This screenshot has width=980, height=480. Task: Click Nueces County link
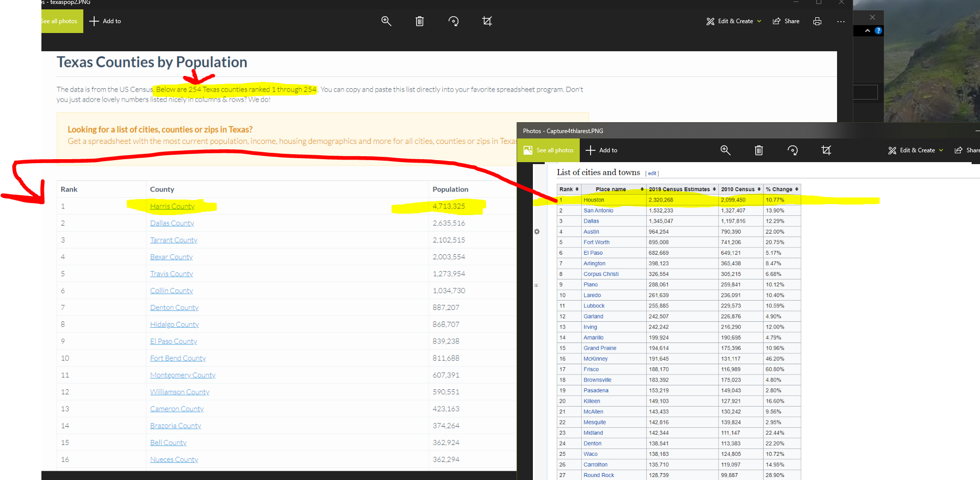tap(174, 459)
